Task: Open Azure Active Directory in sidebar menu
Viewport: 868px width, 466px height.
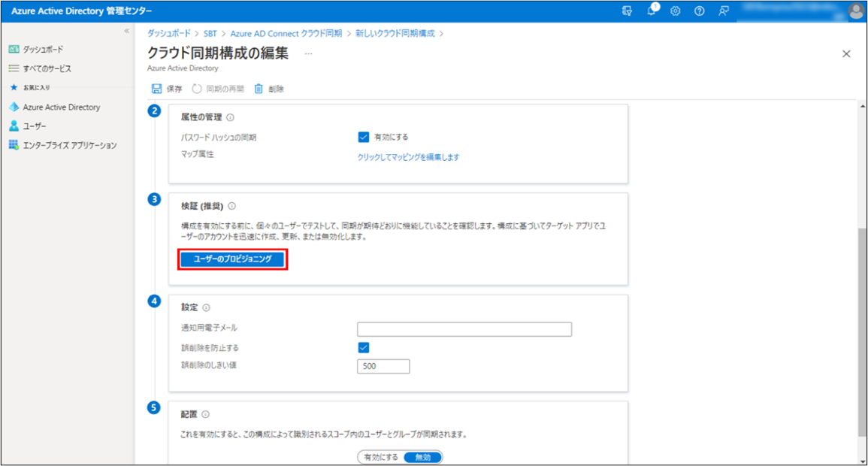Action: pyautogui.click(x=62, y=107)
